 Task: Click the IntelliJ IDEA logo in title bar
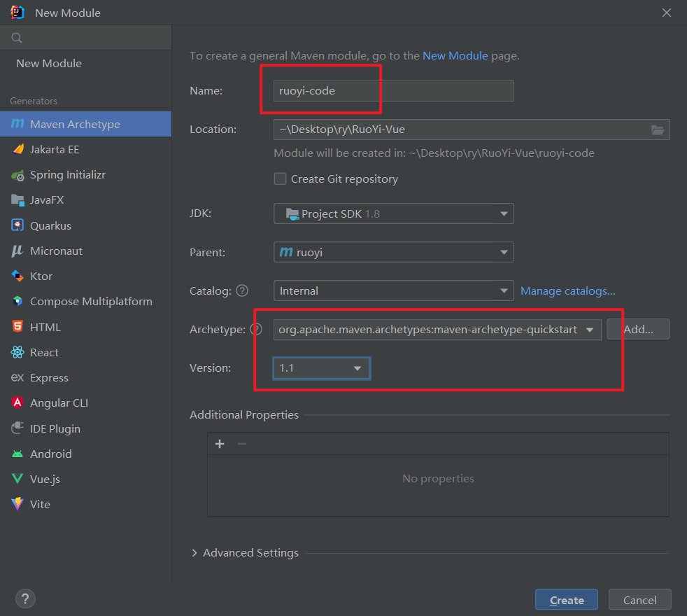click(x=17, y=13)
